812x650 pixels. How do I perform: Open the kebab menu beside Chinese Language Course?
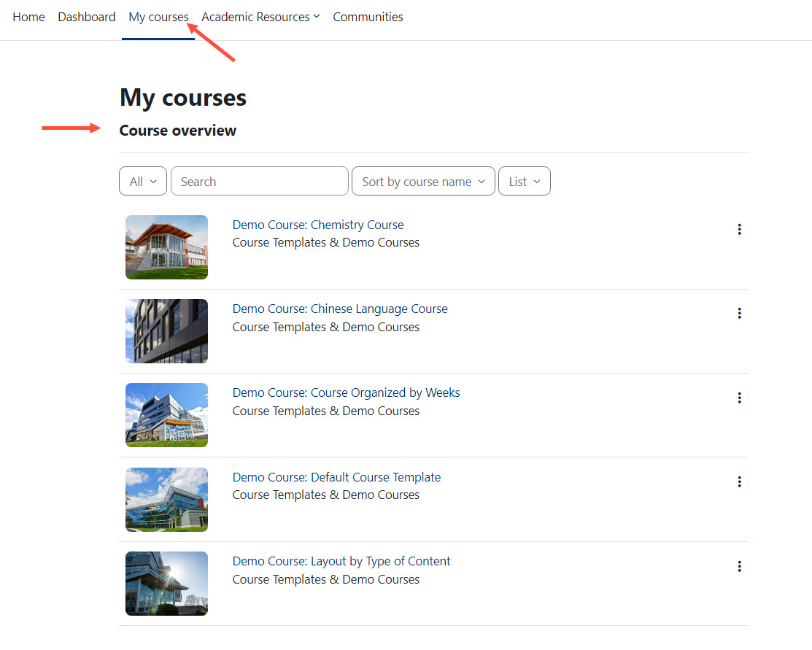pyautogui.click(x=739, y=313)
